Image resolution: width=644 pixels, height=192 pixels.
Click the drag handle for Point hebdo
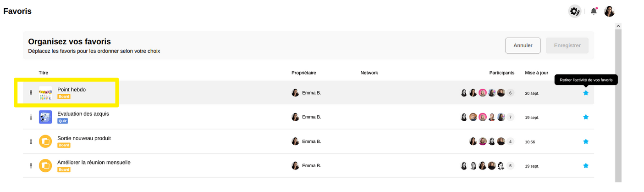(31, 93)
